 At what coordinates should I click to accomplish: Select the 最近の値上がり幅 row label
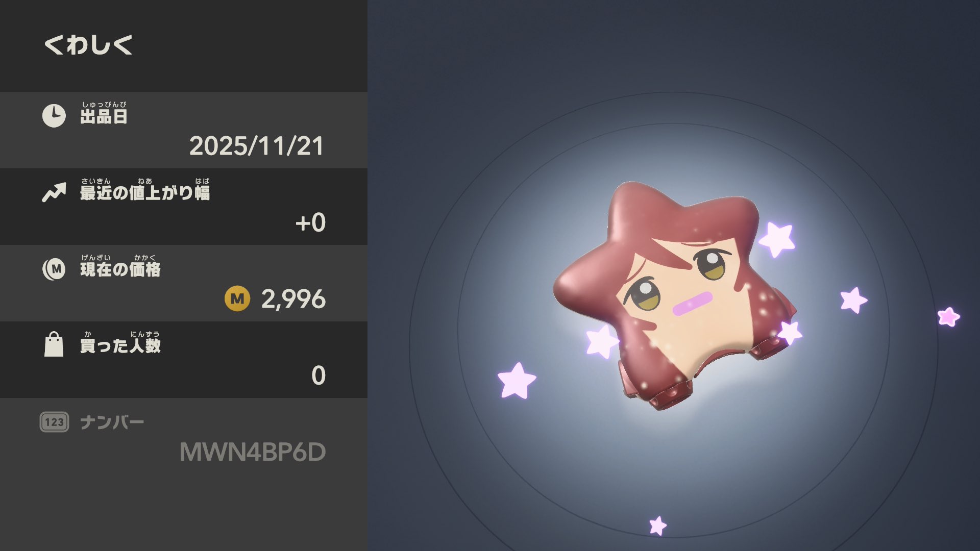click(145, 189)
